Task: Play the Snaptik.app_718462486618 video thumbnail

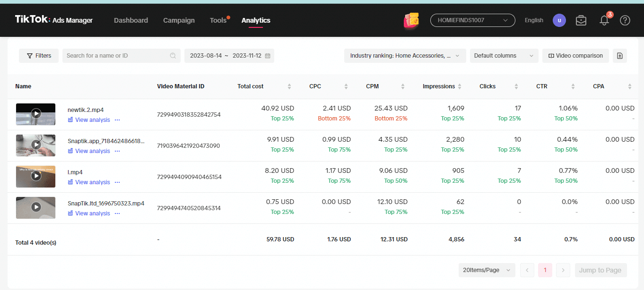Action: click(36, 145)
